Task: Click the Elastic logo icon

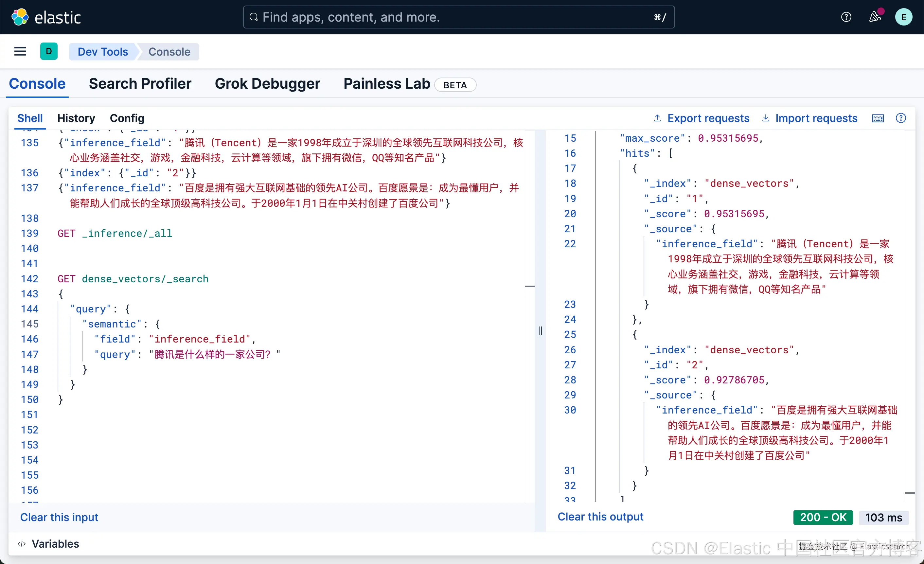Action: [20, 17]
